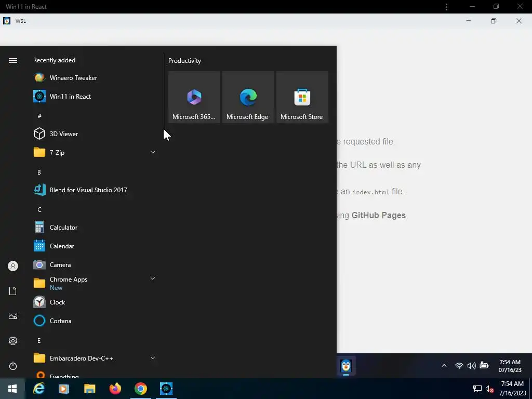Close the WSL window
This screenshot has width=532, height=399.
click(519, 21)
